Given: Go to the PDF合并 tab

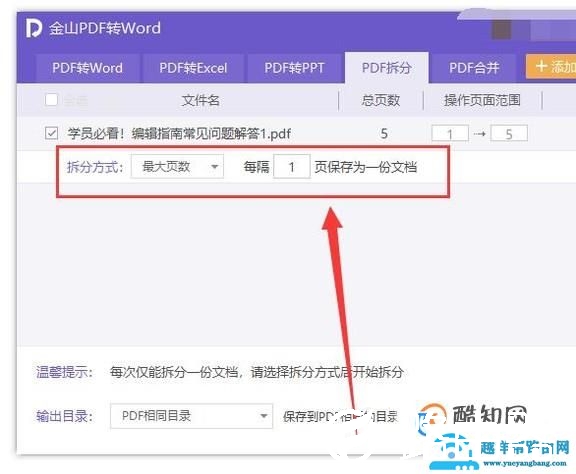Looking at the screenshot, I should [474, 68].
